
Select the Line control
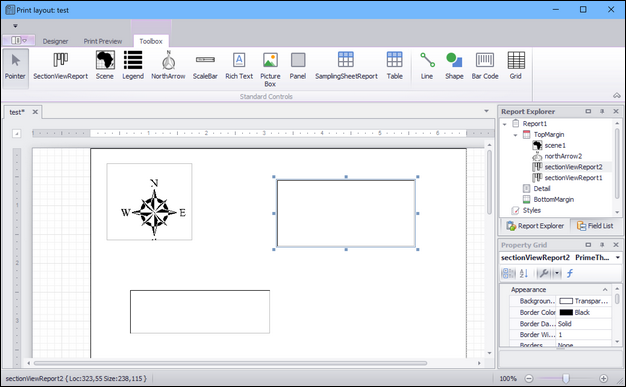[x=427, y=66]
